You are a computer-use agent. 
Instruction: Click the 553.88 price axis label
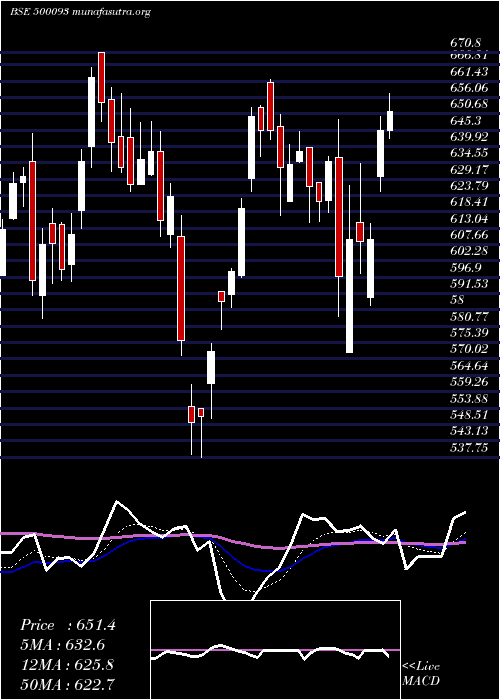click(469, 398)
